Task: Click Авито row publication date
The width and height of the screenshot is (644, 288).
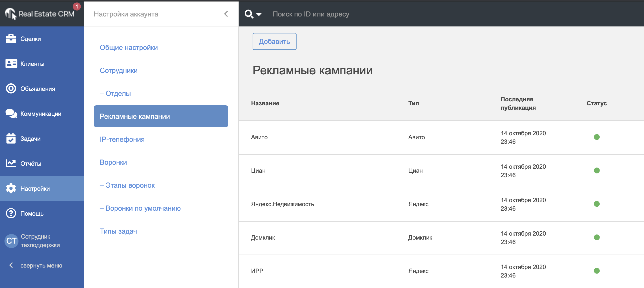Action: click(523, 138)
